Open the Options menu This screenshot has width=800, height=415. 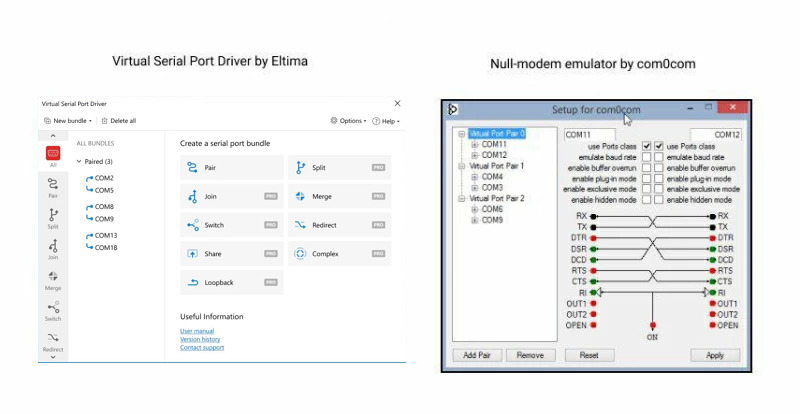(x=348, y=121)
